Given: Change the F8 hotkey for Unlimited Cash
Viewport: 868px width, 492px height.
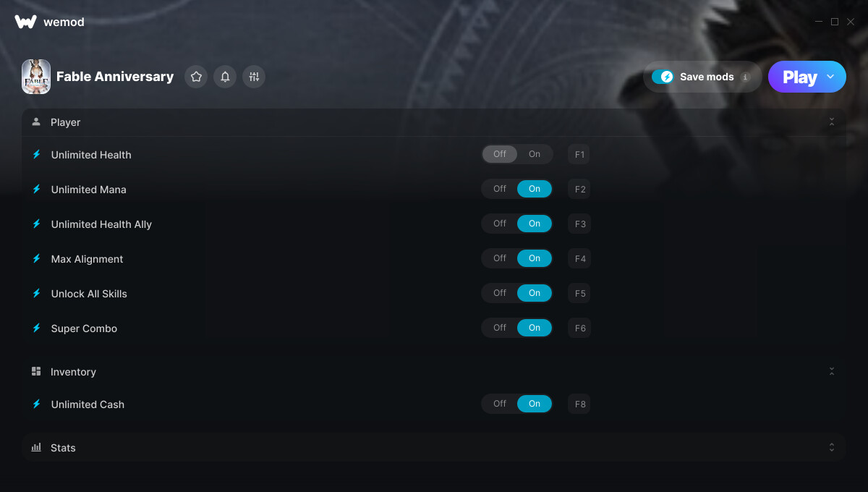Looking at the screenshot, I should [579, 404].
